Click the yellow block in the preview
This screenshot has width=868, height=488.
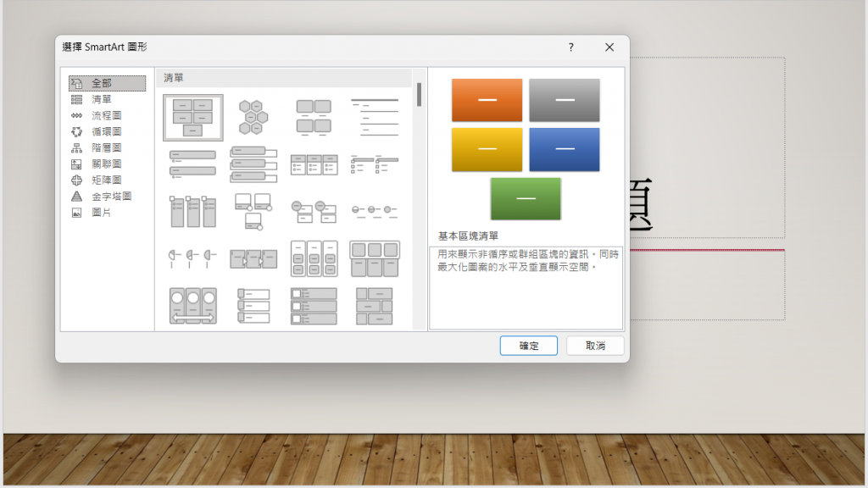tap(487, 149)
